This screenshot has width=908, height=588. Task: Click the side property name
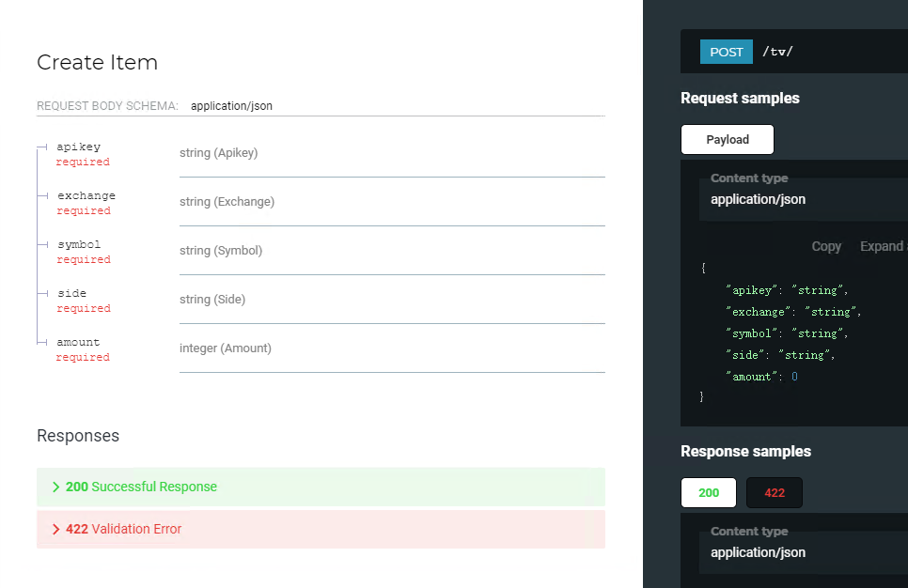71,293
